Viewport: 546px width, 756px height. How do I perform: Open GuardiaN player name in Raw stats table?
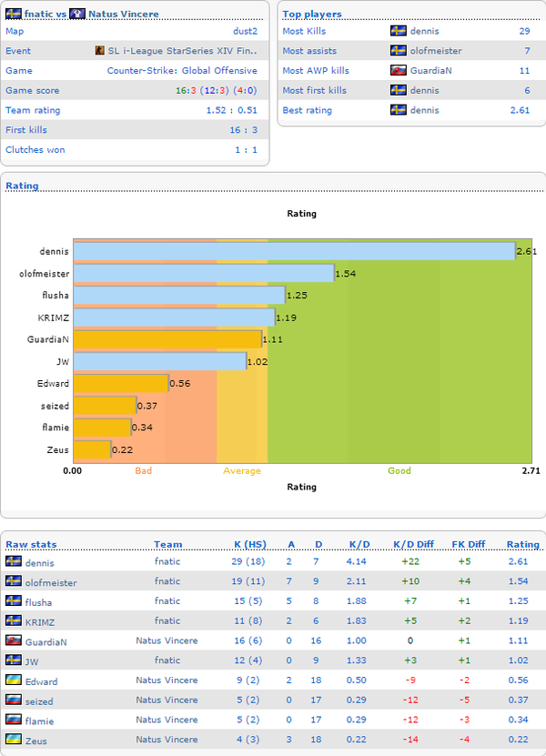(46, 641)
